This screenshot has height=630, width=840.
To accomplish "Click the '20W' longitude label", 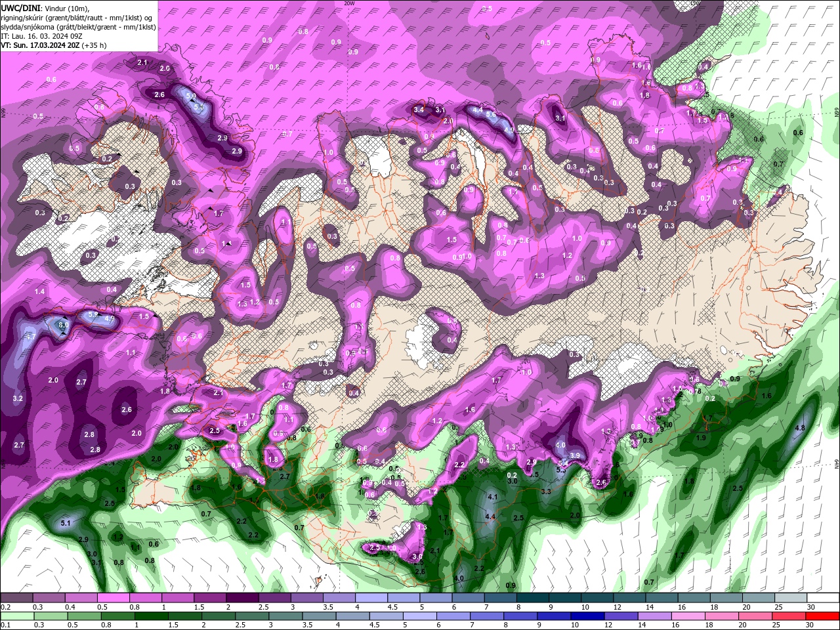I will [x=350, y=3].
